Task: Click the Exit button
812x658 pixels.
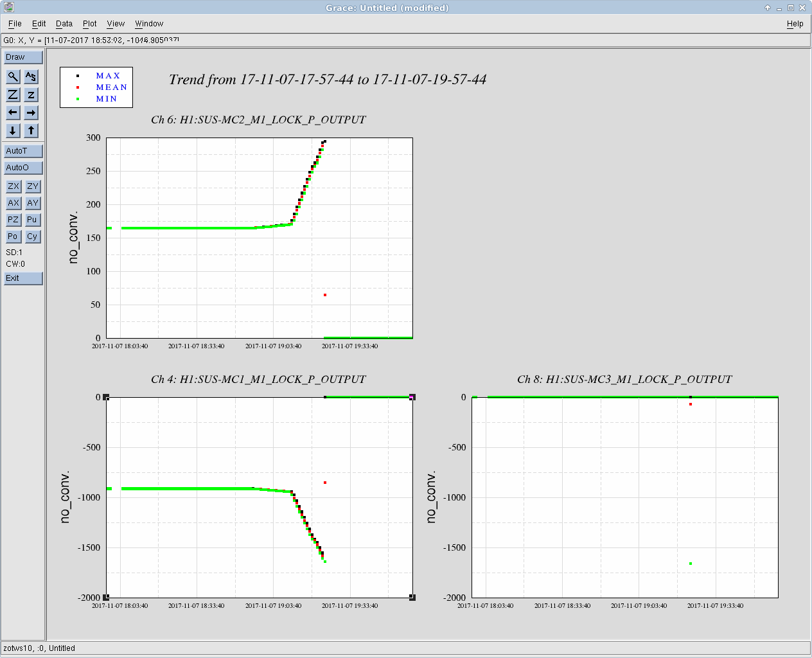Action: tap(23, 278)
